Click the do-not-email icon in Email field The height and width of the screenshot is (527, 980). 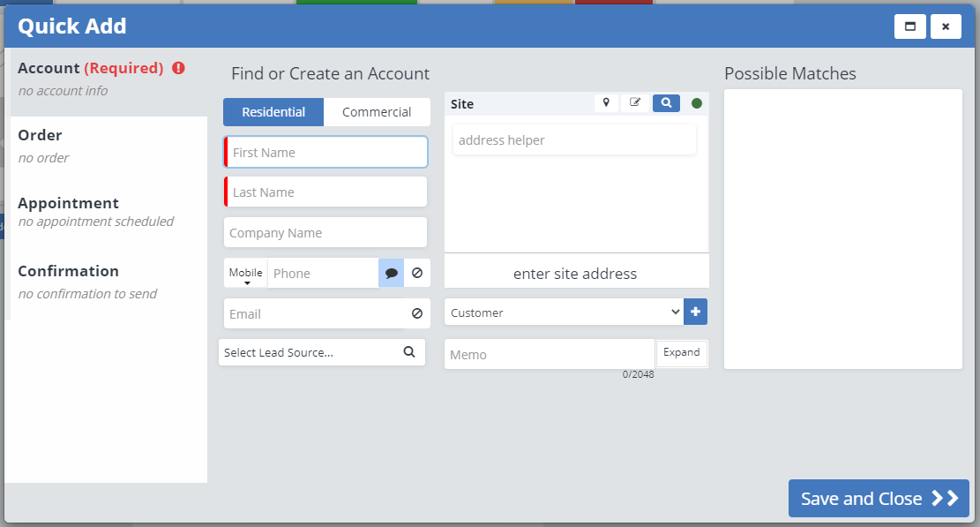coord(417,314)
